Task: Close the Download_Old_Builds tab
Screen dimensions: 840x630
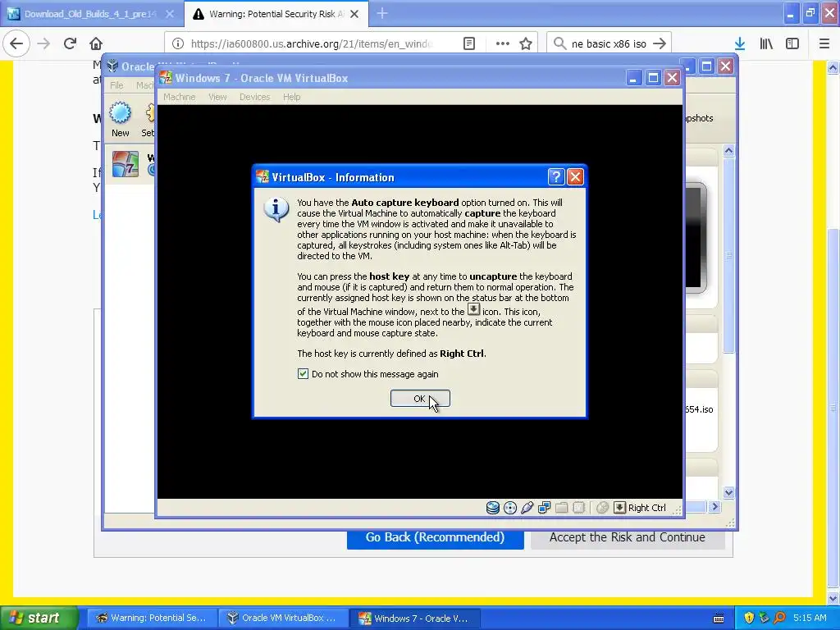Action: [170, 14]
